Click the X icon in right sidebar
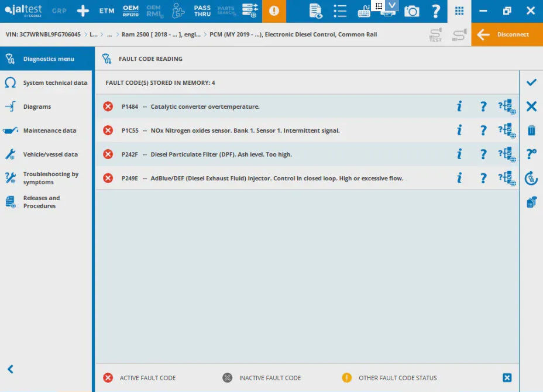The width and height of the screenshot is (543, 392). point(531,106)
